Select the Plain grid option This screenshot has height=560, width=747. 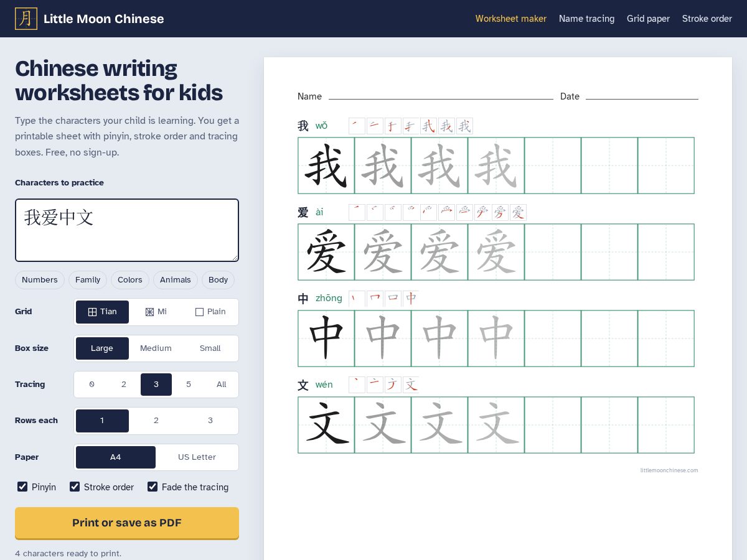(210, 312)
